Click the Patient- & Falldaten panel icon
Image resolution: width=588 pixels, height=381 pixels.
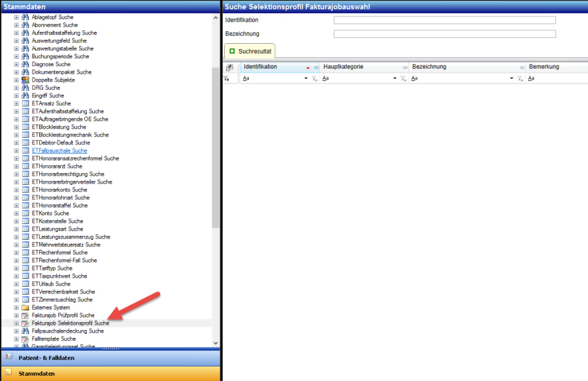pos(8,357)
